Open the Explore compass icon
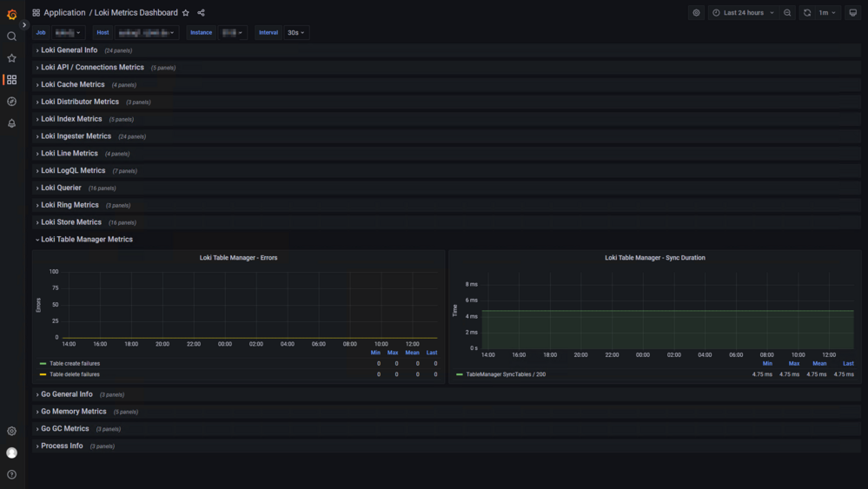Screen dimensions: 868x489 11,102
